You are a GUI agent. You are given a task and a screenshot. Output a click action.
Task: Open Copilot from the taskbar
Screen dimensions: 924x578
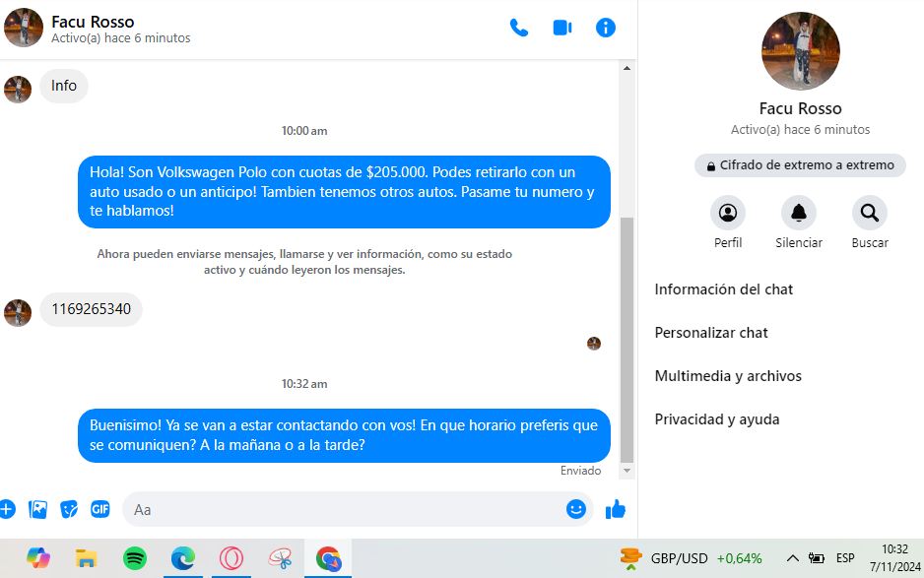pyautogui.click(x=37, y=558)
